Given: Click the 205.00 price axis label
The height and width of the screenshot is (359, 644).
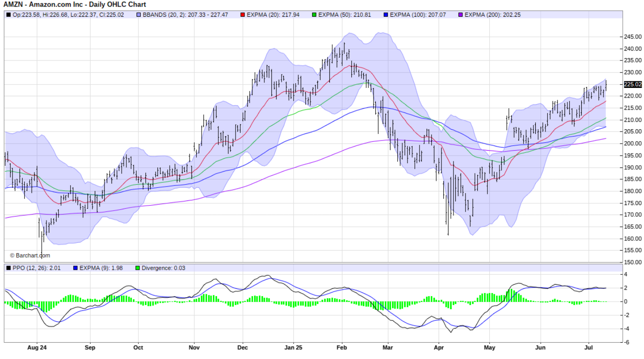Looking at the screenshot, I should pos(633,132).
